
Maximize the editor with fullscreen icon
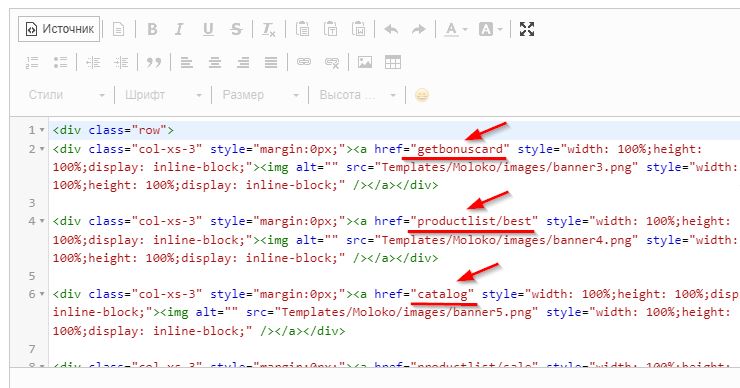(527, 29)
